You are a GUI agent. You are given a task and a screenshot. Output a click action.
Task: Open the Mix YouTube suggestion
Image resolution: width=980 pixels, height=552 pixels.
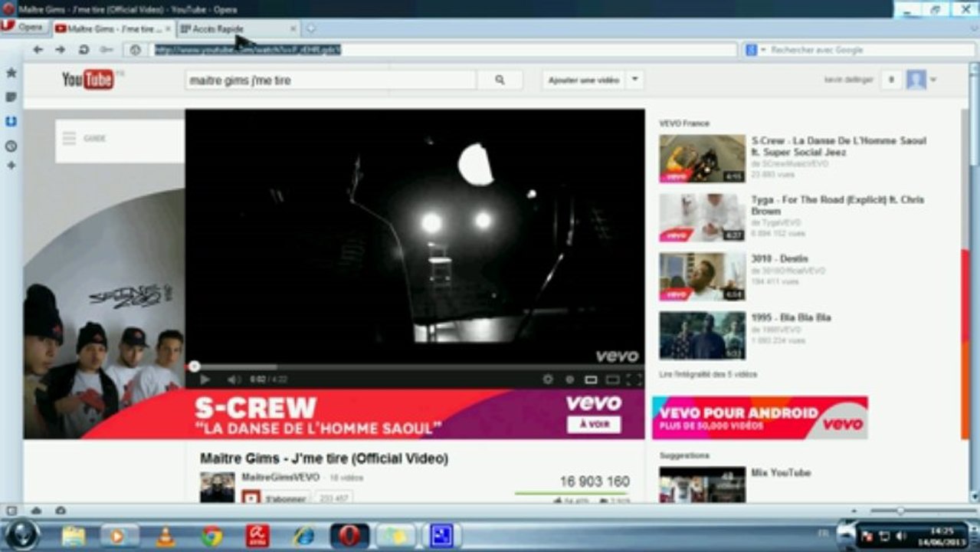pyautogui.click(x=780, y=472)
